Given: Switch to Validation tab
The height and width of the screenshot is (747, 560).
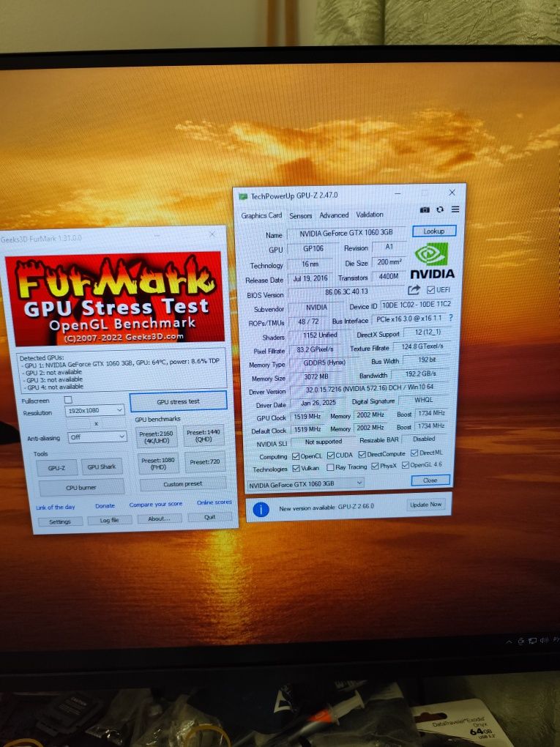Looking at the screenshot, I should coord(370,215).
